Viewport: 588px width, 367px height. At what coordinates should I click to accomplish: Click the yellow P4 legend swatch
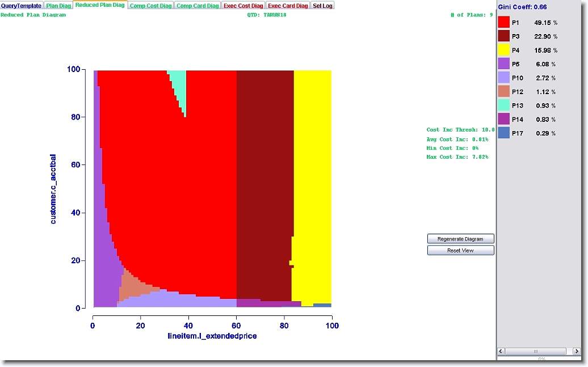(x=503, y=50)
